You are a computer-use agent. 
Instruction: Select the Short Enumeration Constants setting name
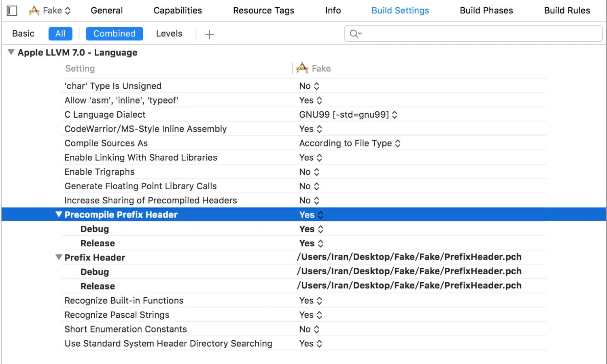(125, 329)
